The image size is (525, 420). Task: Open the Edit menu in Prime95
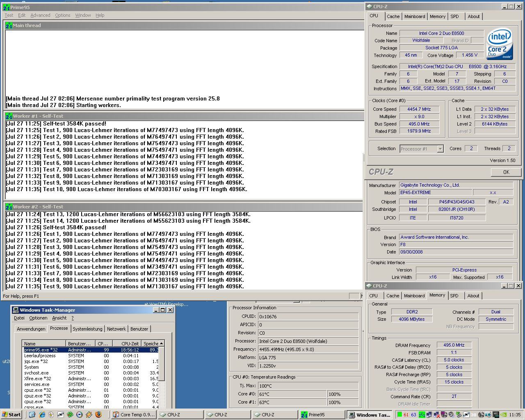click(22, 15)
